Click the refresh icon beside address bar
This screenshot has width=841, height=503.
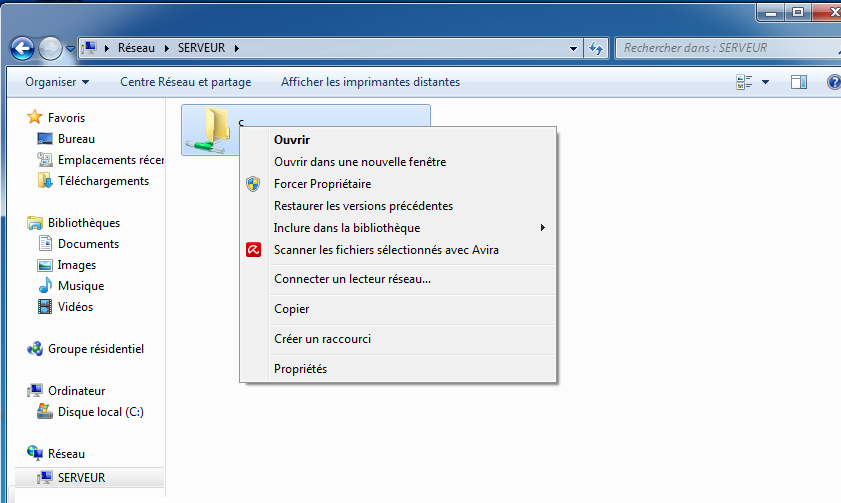pyautogui.click(x=597, y=48)
